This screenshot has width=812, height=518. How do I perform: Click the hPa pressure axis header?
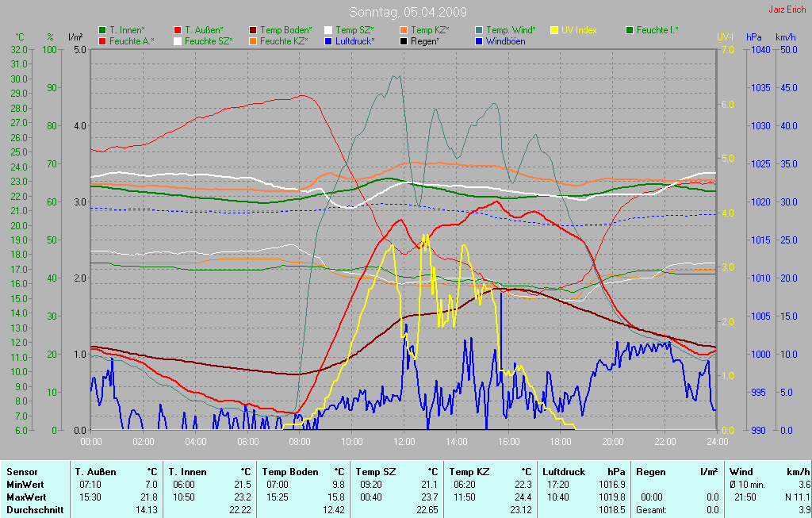(x=754, y=37)
